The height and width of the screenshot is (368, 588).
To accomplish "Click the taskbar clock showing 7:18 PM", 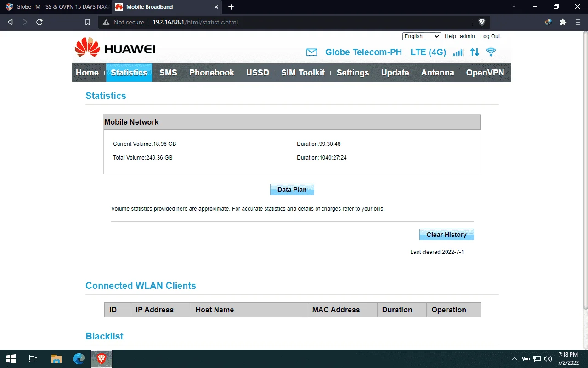I will tap(568, 359).
